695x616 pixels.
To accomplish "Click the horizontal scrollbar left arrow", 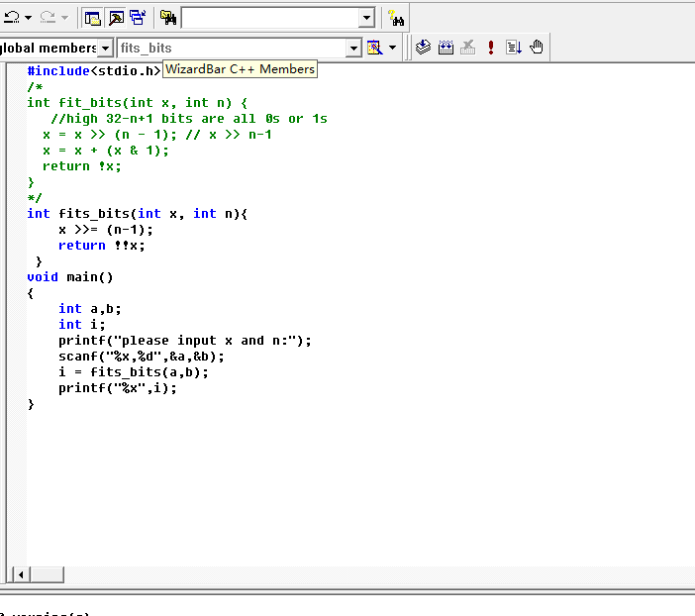I will coord(21,574).
